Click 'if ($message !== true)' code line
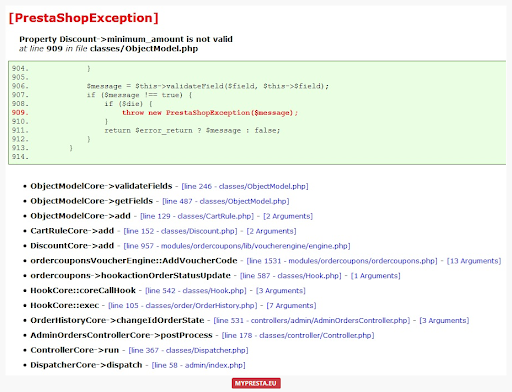The width and height of the screenshot is (512, 392). pyautogui.click(x=139, y=95)
